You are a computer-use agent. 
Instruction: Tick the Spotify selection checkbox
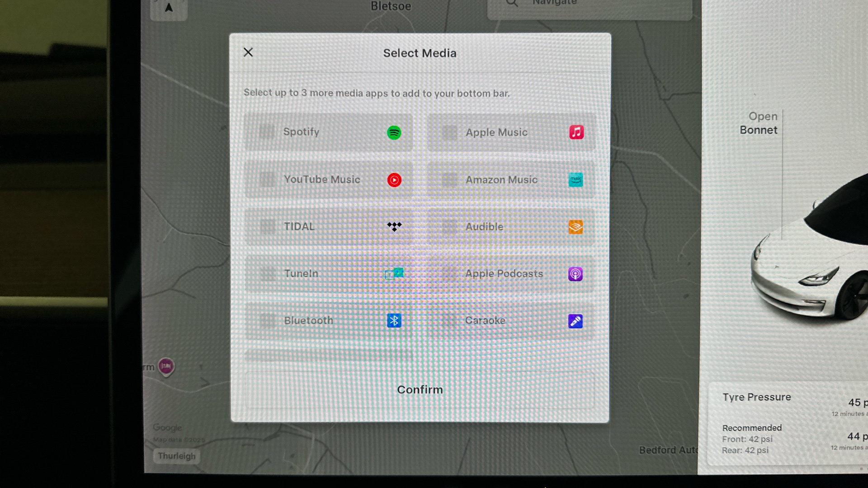tap(267, 132)
